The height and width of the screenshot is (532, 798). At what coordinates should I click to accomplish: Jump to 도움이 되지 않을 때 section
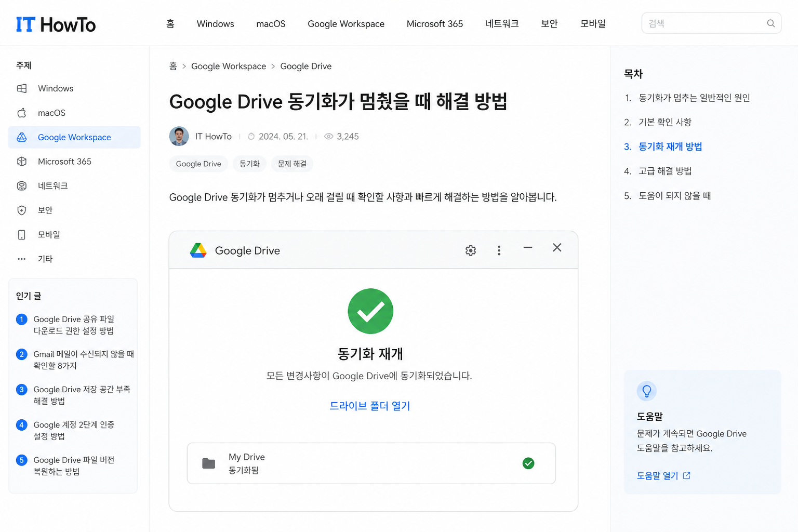tap(674, 196)
